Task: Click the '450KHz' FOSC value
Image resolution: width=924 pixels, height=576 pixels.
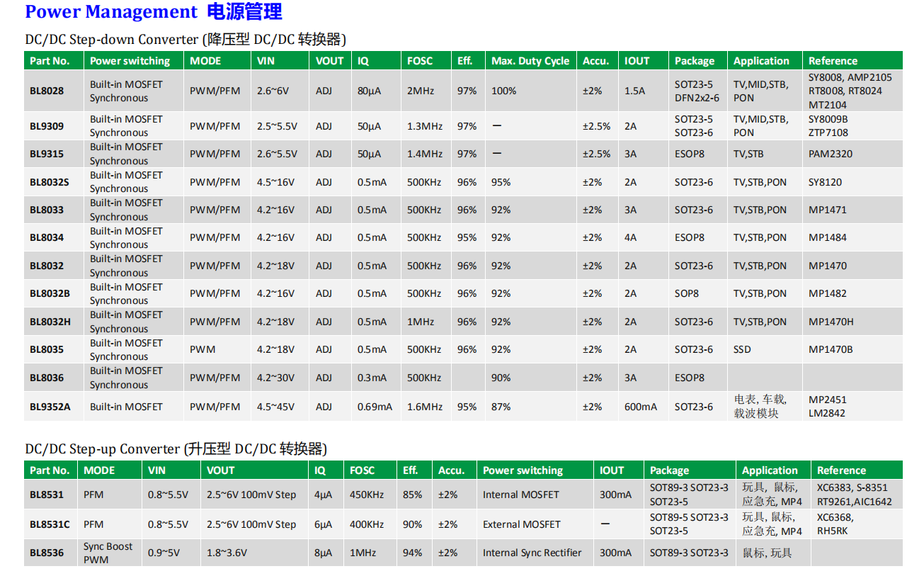Action: [367, 495]
